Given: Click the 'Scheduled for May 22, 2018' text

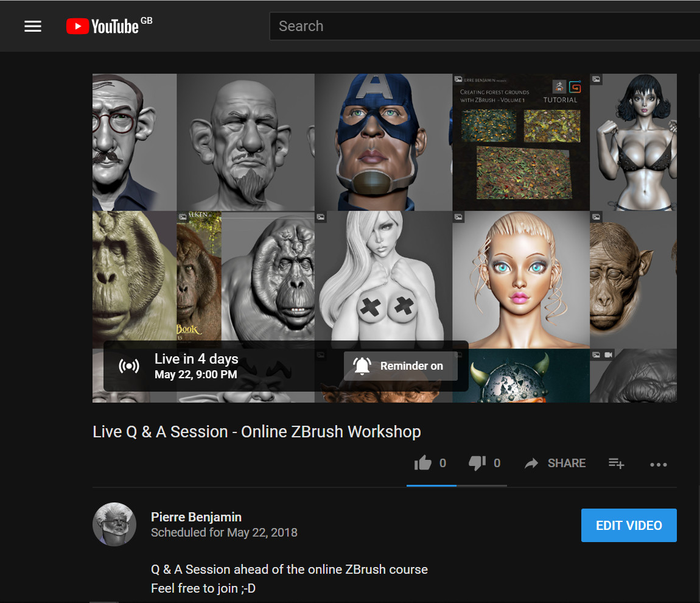Looking at the screenshot, I should (224, 532).
